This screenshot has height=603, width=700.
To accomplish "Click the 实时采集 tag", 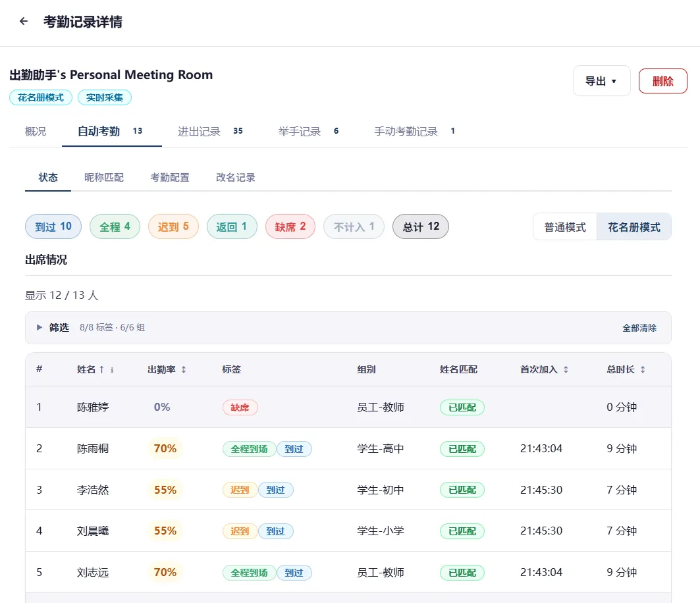I will click(105, 97).
